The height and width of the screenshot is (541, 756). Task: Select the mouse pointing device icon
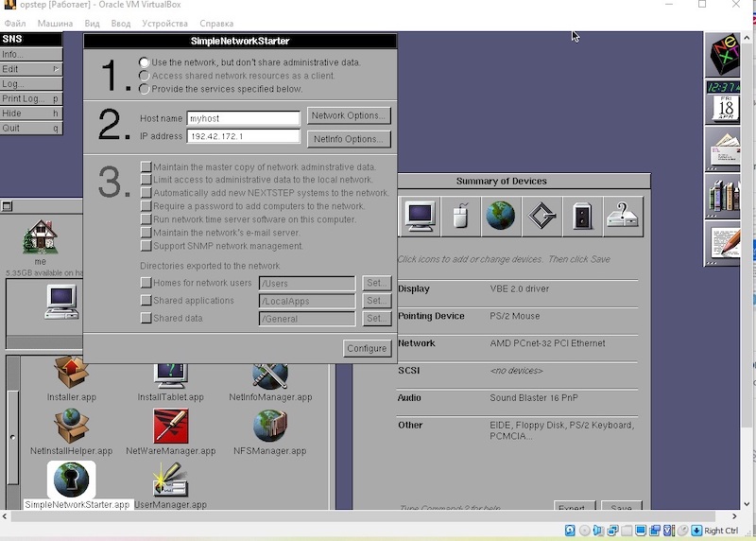pyautogui.click(x=460, y=216)
